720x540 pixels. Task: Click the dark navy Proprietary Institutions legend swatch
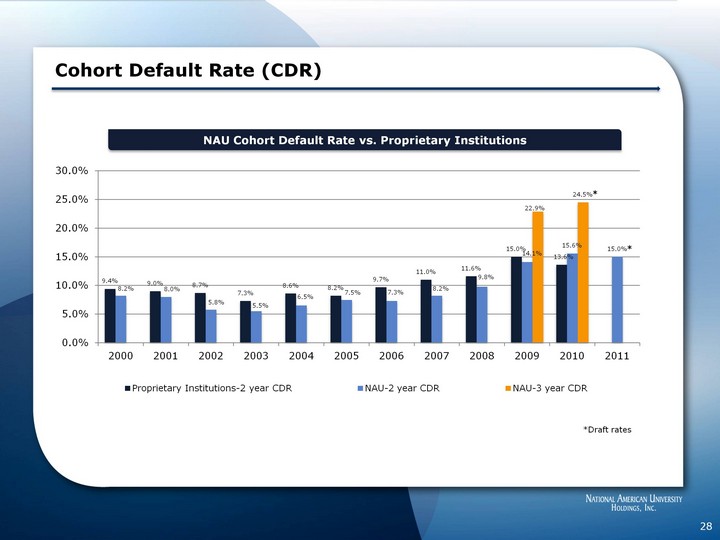coord(128,388)
